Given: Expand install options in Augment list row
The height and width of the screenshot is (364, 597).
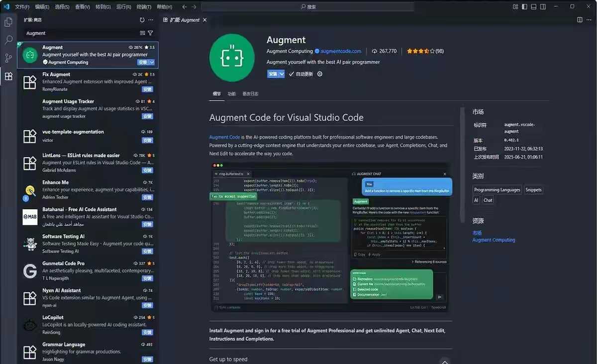Looking at the screenshot, I should [152, 62].
